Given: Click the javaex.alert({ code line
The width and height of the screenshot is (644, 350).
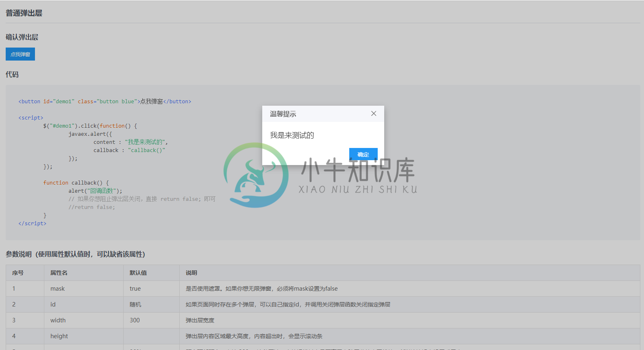Looking at the screenshot, I should point(90,134).
